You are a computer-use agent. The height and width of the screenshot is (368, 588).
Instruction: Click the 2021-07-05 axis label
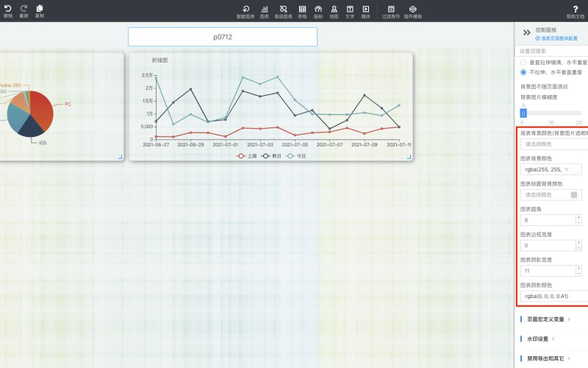(295, 144)
